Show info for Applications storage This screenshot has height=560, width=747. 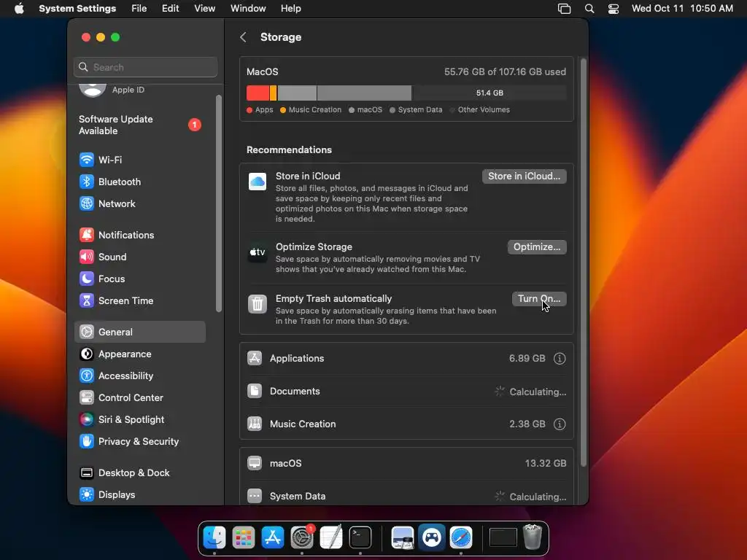560,359
